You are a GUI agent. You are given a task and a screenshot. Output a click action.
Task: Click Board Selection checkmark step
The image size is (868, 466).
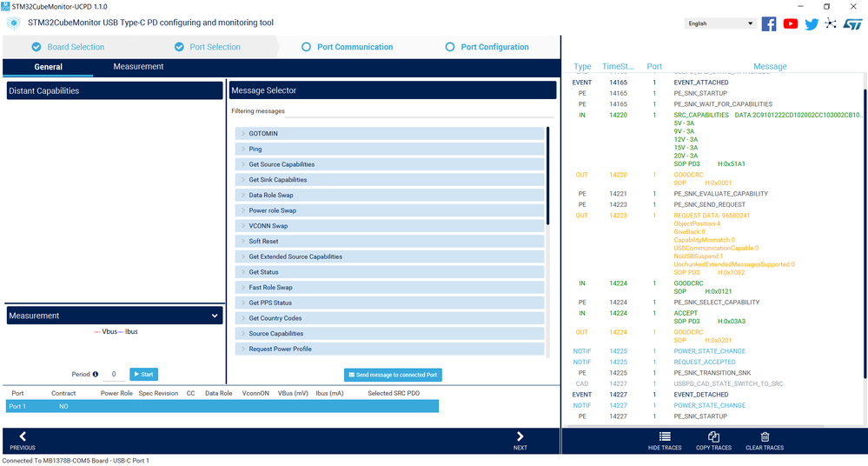(68, 47)
